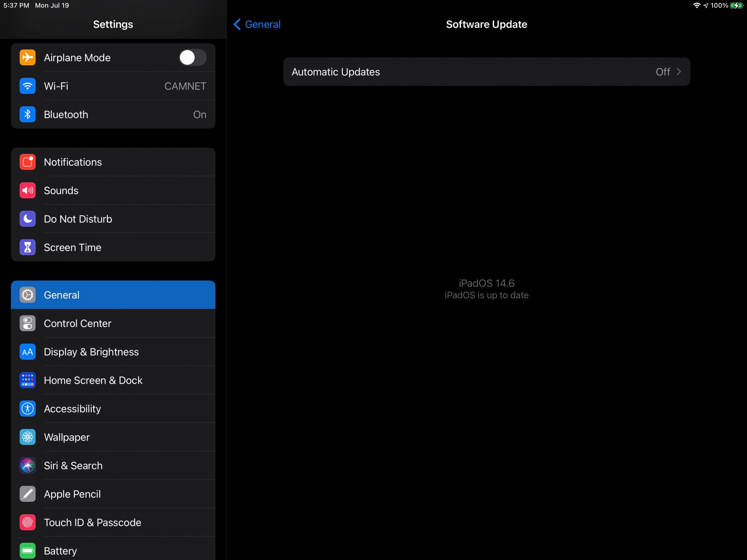Tap the Software Update title
This screenshot has height=560, width=747.
click(x=486, y=24)
